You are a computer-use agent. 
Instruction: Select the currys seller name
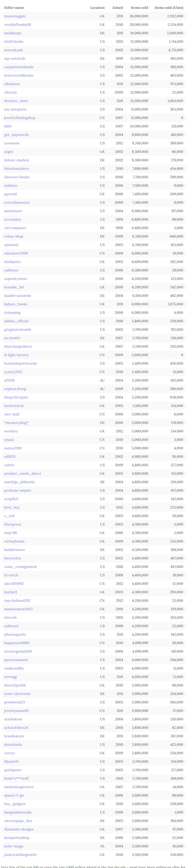pyautogui.click(x=9, y=753)
